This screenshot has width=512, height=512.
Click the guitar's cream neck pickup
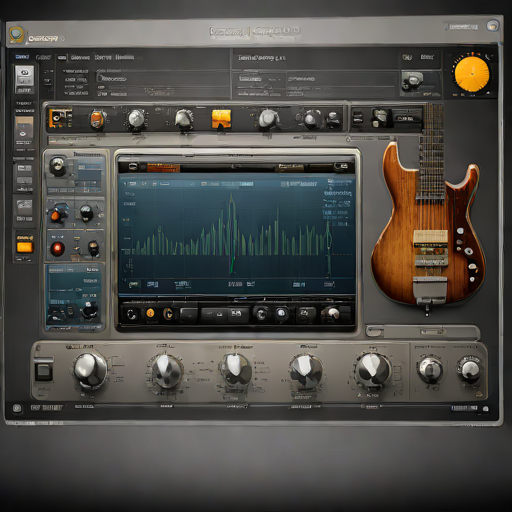tap(431, 236)
